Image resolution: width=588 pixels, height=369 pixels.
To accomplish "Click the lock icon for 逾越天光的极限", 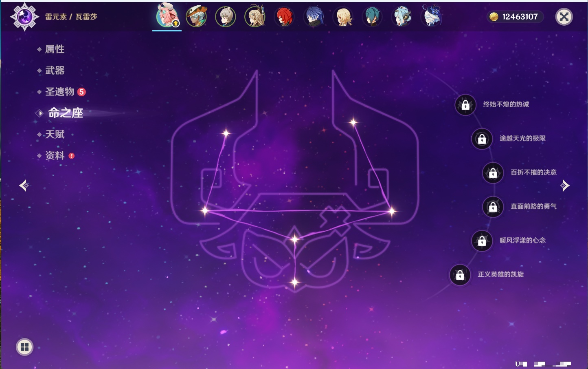I will pos(482,139).
